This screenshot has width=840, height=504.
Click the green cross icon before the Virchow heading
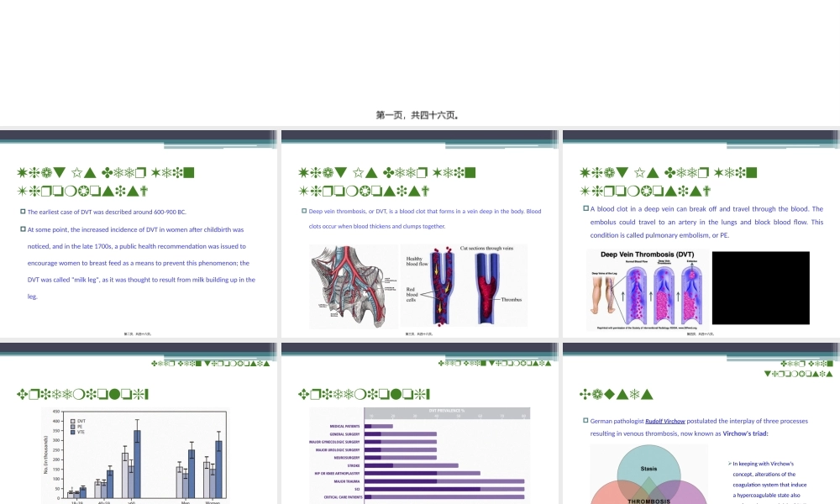click(x=586, y=393)
